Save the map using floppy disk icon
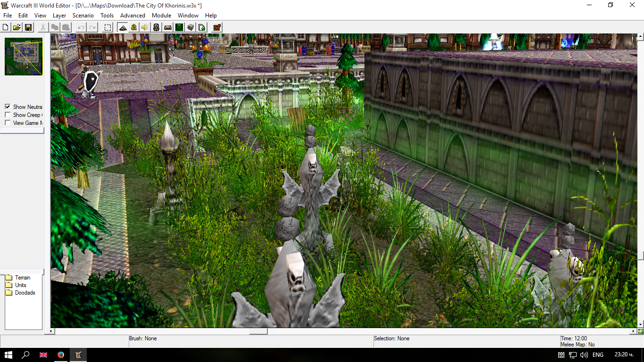This screenshot has width=644, height=362. (28, 27)
